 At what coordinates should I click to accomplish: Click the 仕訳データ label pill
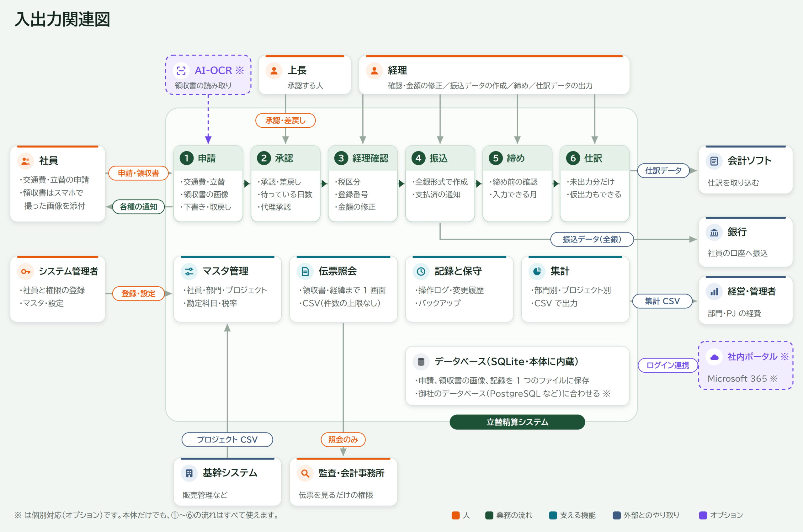coord(663,170)
